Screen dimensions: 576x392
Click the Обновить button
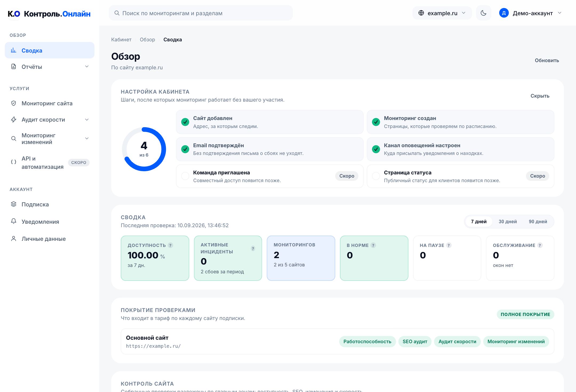click(x=547, y=61)
